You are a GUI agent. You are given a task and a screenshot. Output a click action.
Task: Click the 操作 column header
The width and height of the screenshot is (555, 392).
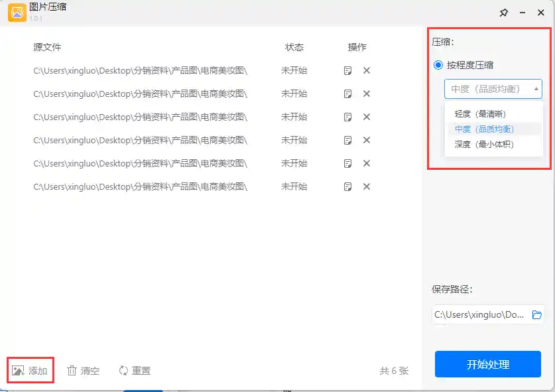pos(357,47)
